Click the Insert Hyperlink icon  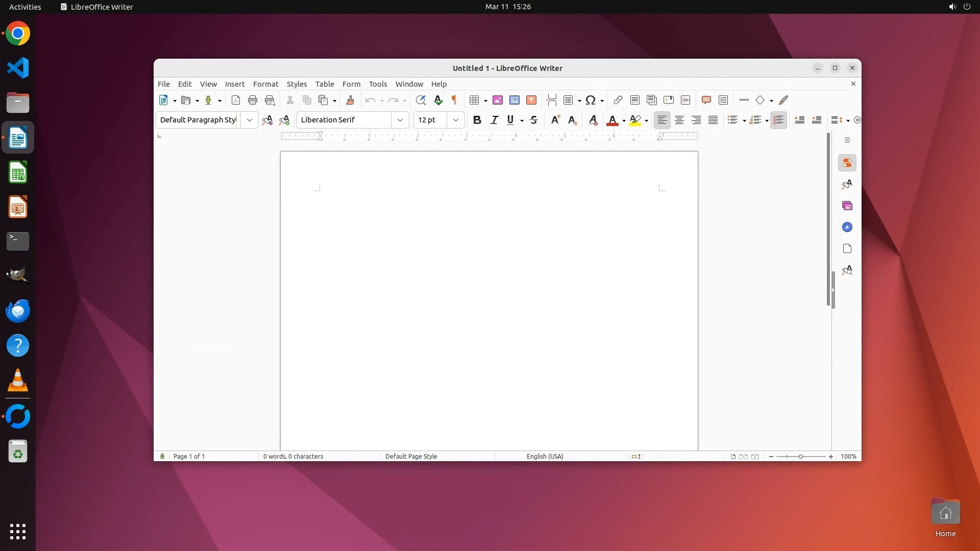(x=618, y=100)
